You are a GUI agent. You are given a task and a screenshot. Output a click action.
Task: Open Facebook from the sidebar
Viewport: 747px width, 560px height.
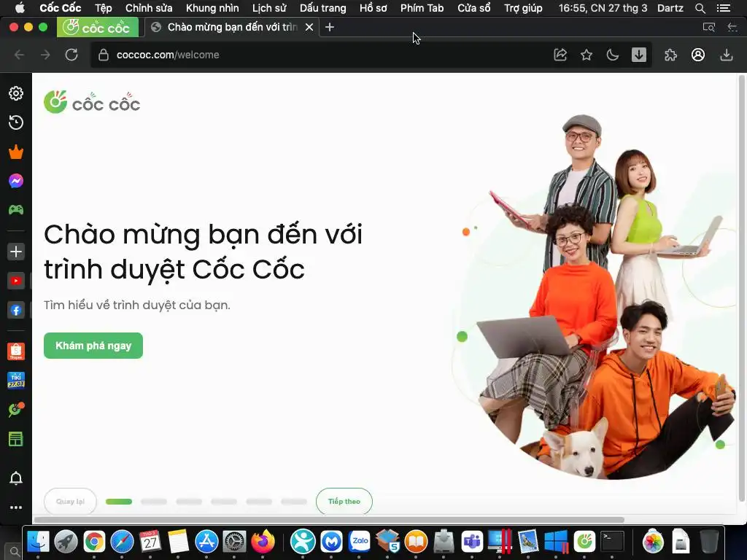tap(16, 311)
